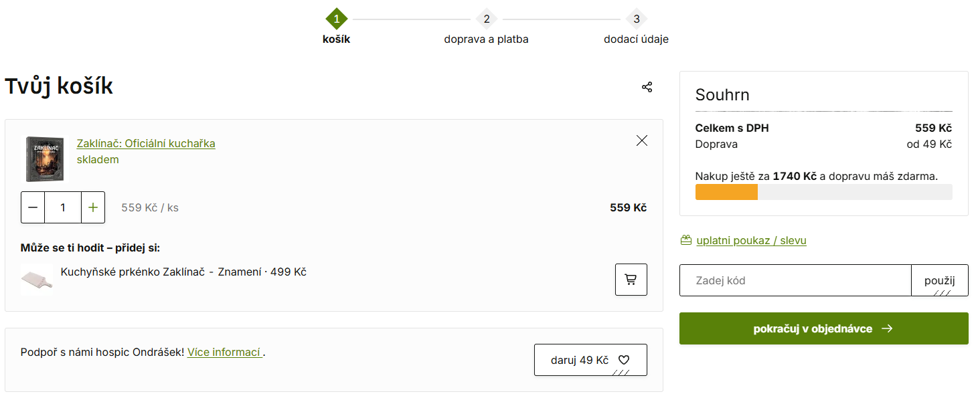The width and height of the screenshot is (980, 398).
Task: Click uplatni poukaz / slevu link
Action: pos(751,241)
